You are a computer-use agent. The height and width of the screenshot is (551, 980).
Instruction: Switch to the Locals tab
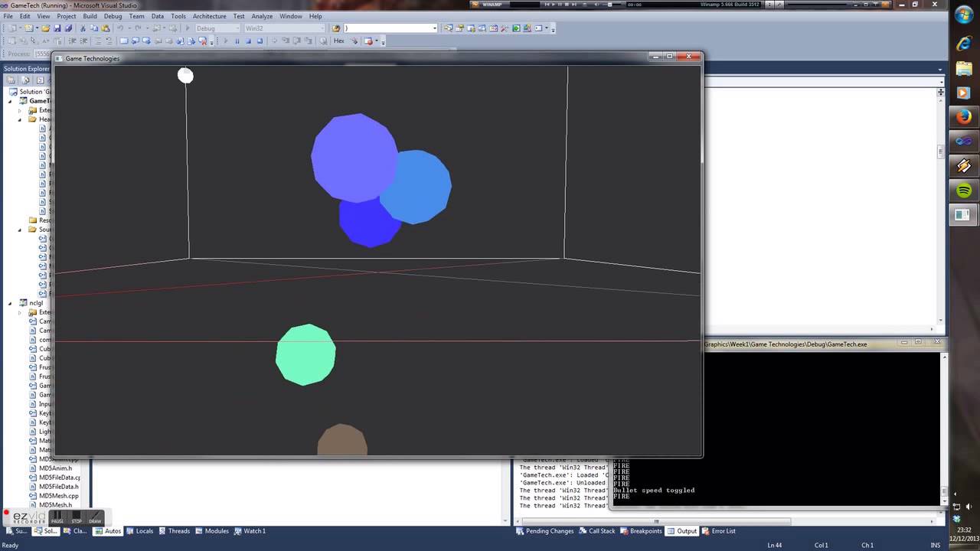[x=139, y=530]
